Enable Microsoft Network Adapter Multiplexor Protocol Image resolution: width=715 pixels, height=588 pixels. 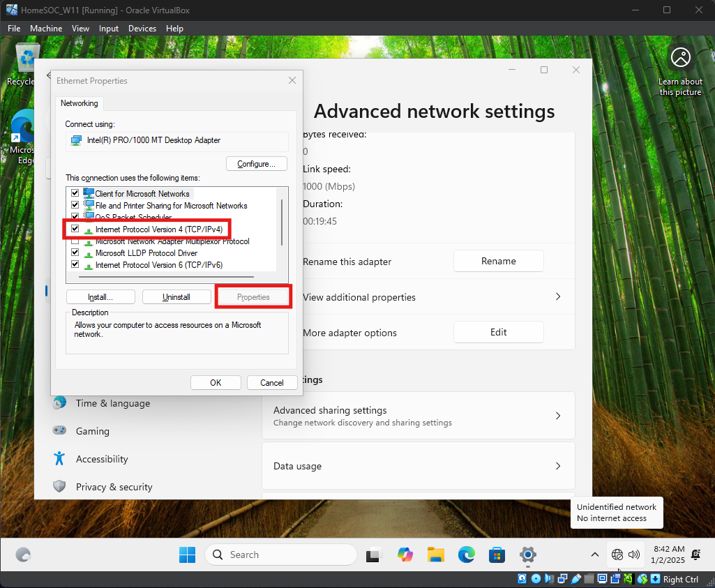(75, 241)
